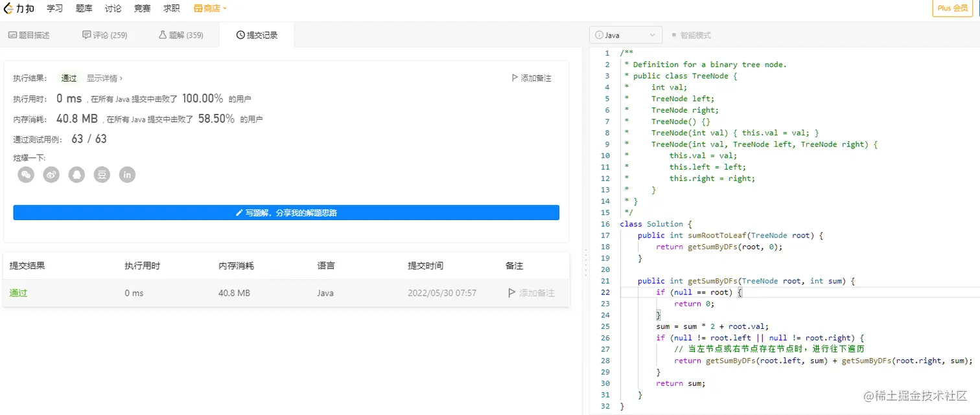The image size is (980, 415).
Task: Click the 2022/05/30 07:57 submission time
Action: pyautogui.click(x=442, y=293)
